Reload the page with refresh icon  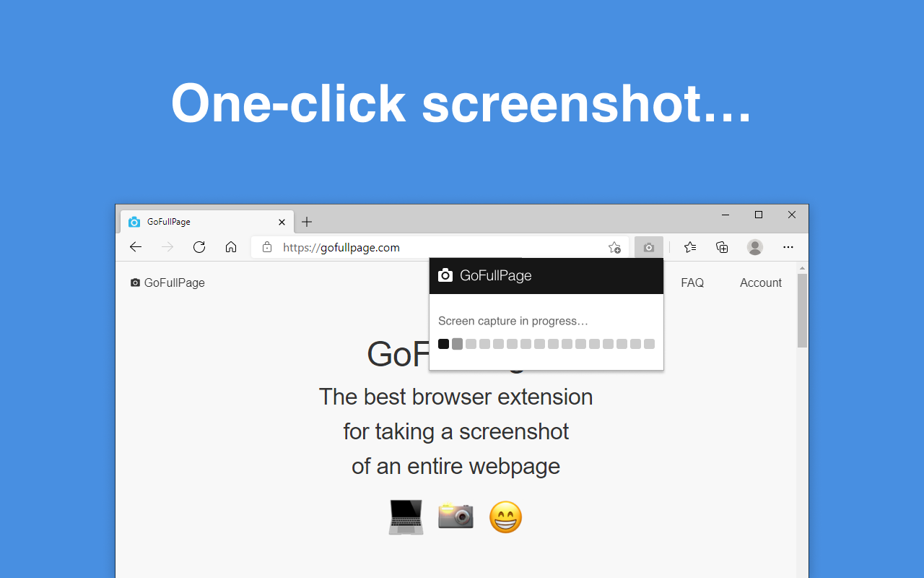(199, 247)
